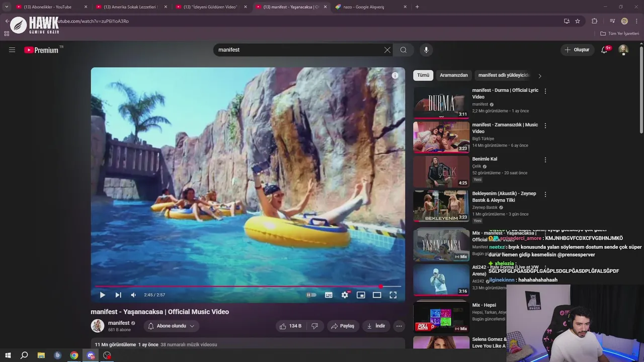Screen dimensions: 644x362
Task: Expand the tab search dropdown arrow
Action: click(x=7, y=7)
